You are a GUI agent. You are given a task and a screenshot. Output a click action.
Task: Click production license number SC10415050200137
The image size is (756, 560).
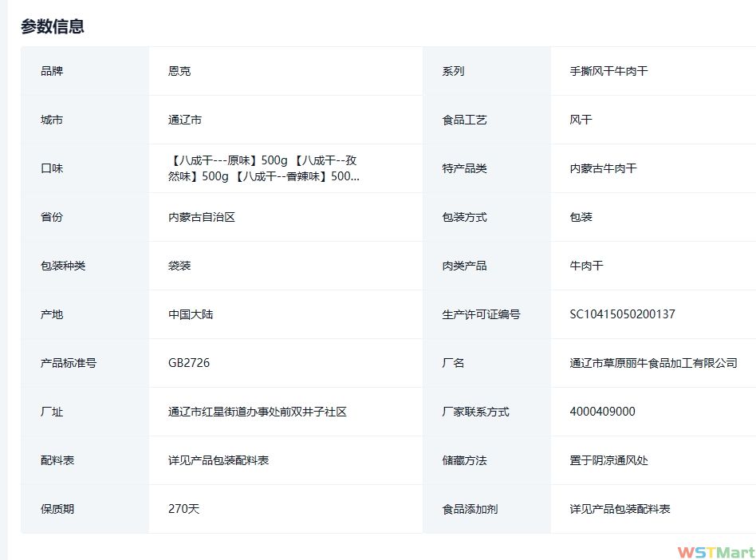tap(622, 314)
